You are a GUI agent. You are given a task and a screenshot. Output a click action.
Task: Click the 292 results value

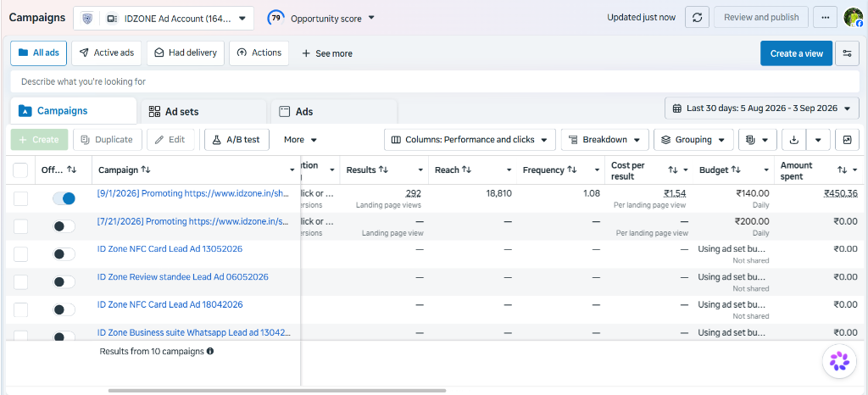(x=413, y=193)
